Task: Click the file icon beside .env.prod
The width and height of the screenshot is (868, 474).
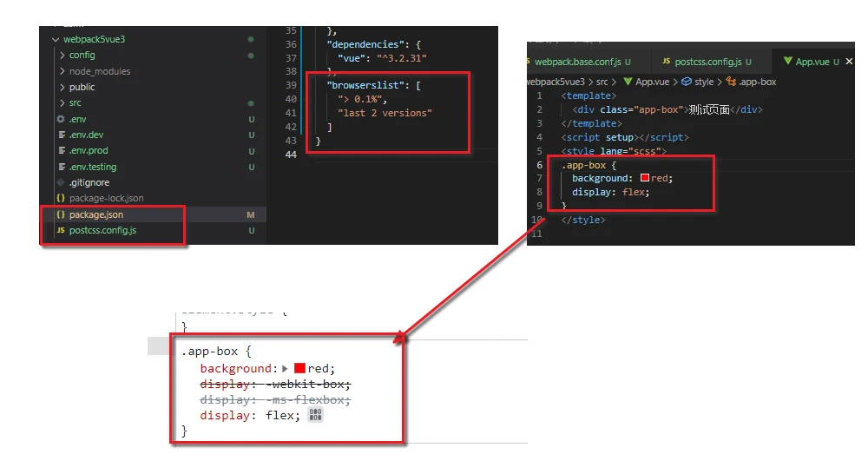Action: (x=62, y=150)
